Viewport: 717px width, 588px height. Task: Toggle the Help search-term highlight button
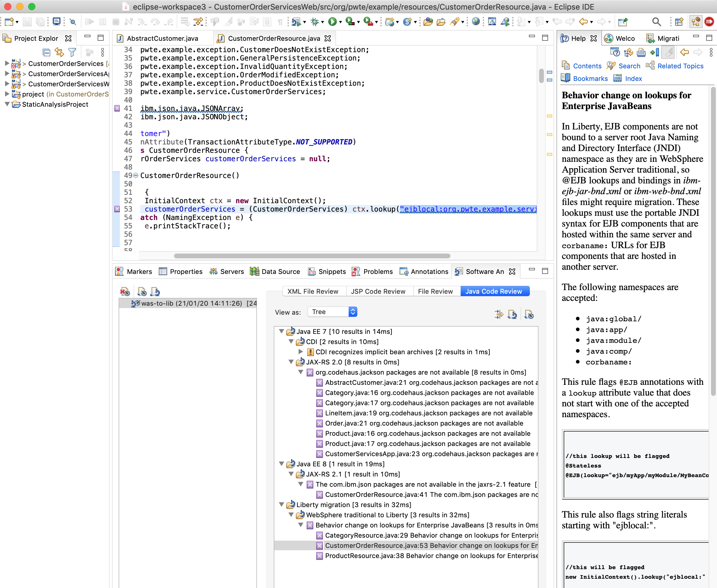[668, 52]
